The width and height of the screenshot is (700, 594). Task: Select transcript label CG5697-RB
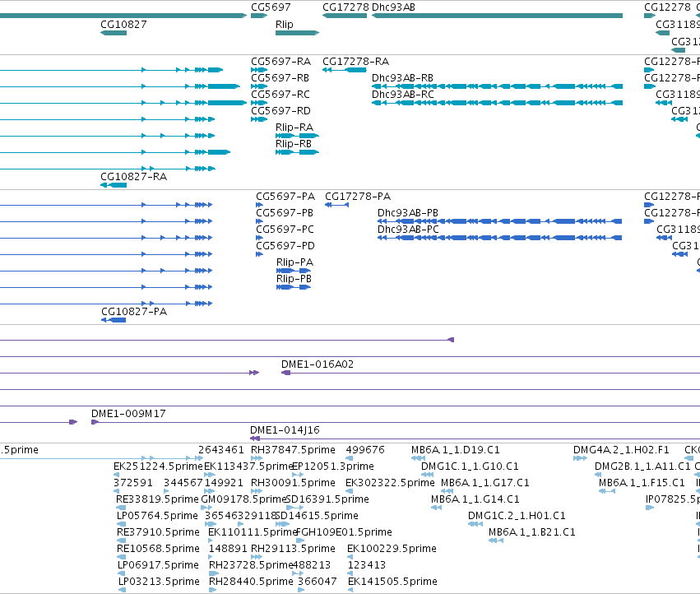[280, 77]
